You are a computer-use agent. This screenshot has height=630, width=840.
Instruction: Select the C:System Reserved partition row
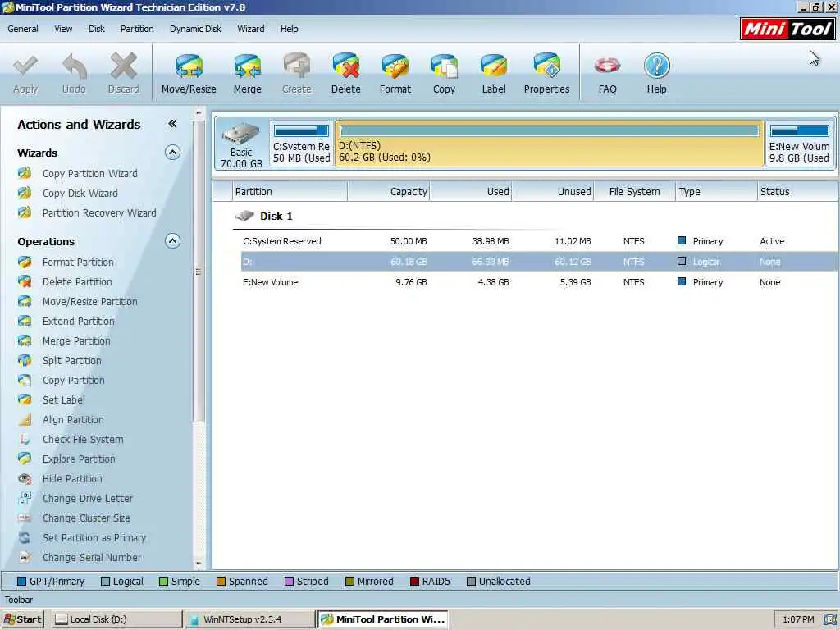538,241
